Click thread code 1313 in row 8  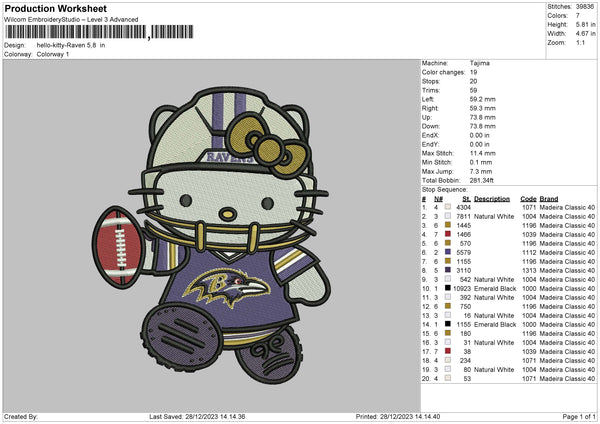pos(529,271)
